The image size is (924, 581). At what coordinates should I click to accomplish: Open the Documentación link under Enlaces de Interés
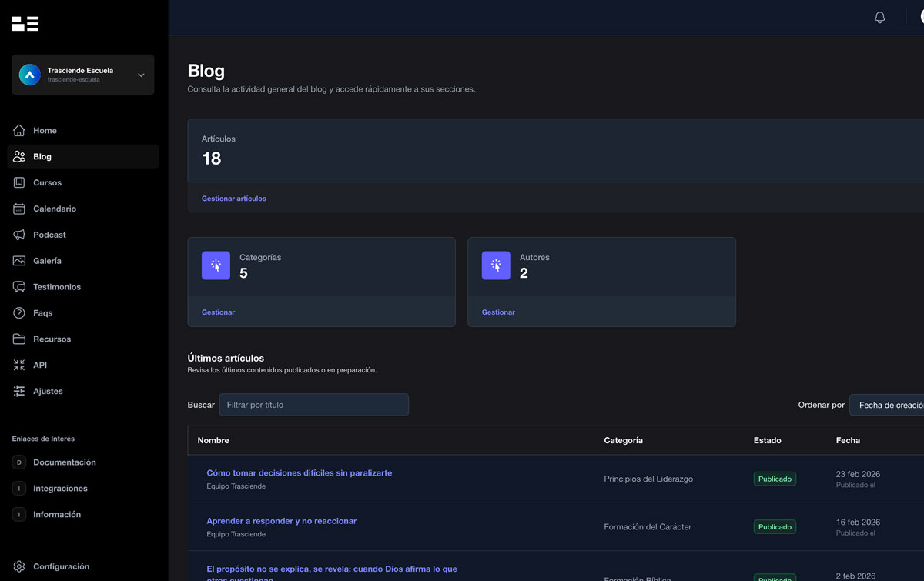coord(65,462)
